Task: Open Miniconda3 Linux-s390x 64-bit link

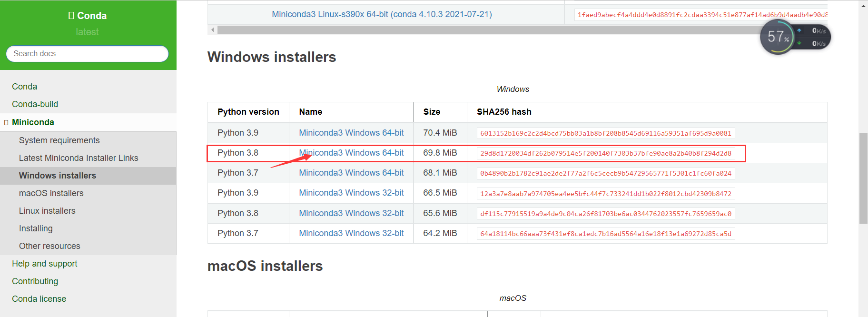Action: [x=382, y=14]
